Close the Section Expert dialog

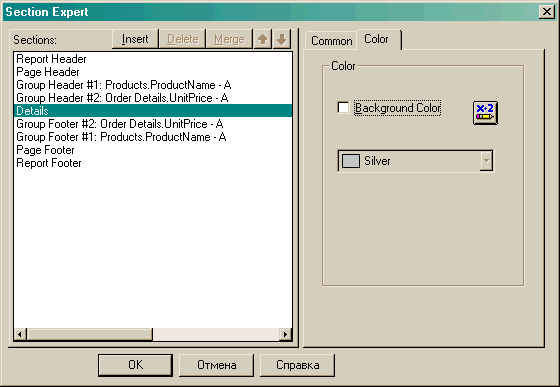click(547, 12)
